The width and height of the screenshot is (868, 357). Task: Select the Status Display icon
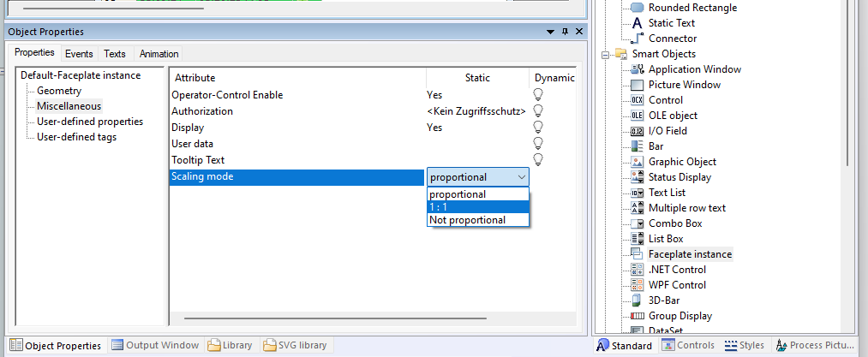638,177
